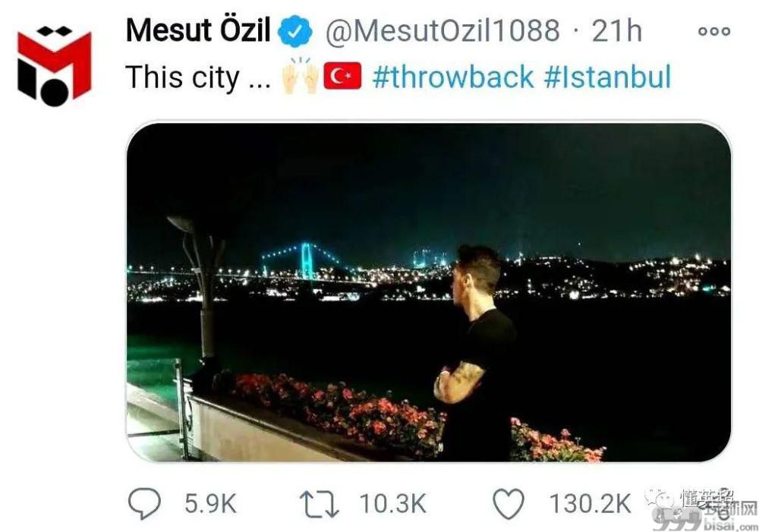Click the Turkish flag emoji
The image size is (759, 532).
342,76
